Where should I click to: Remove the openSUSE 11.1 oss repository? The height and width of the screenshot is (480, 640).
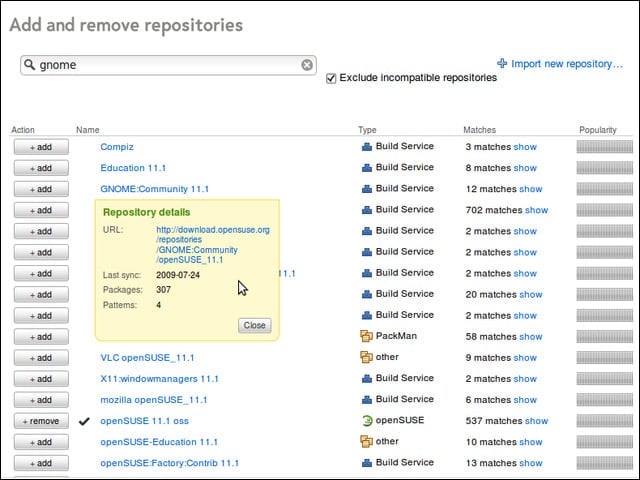coord(41,421)
